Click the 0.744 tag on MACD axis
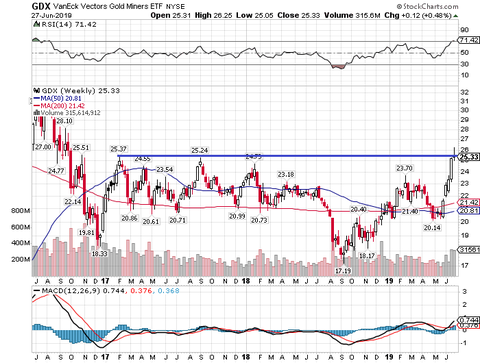The image size is (480, 363). click(x=469, y=319)
